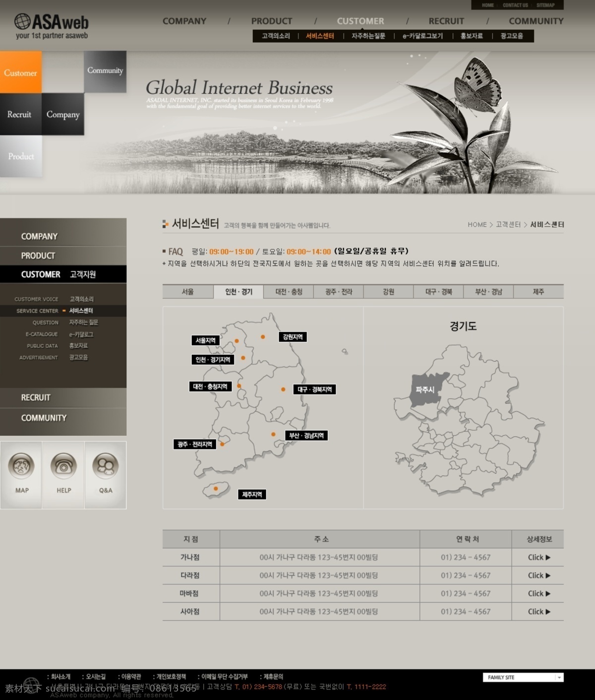Open the 대구·경북 region tab
This screenshot has height=700, width=595.
click(x=439, y=292)
